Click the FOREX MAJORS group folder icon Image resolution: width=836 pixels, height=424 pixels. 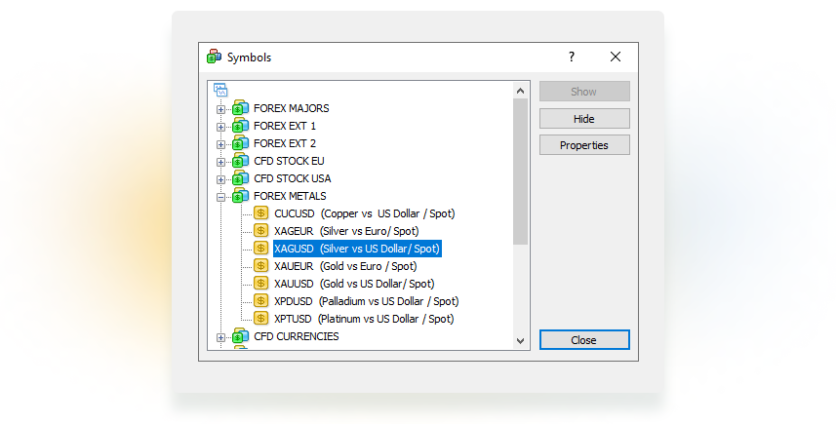[240, 108]
